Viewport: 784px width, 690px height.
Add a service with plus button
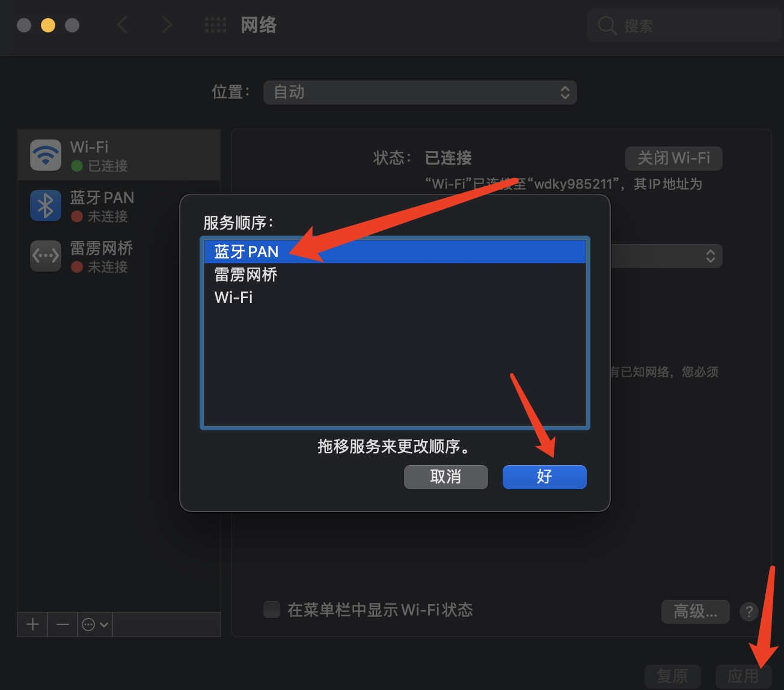[x=32, y=624]
